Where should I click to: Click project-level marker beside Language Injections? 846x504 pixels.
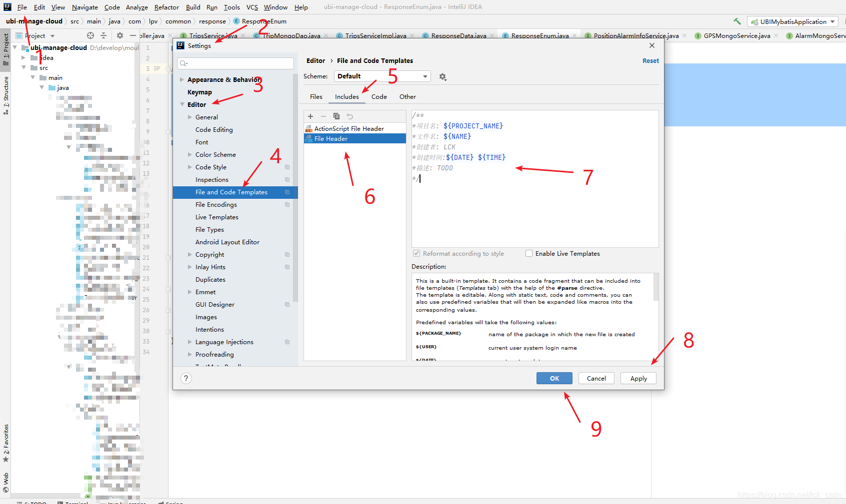pos(287,342)
